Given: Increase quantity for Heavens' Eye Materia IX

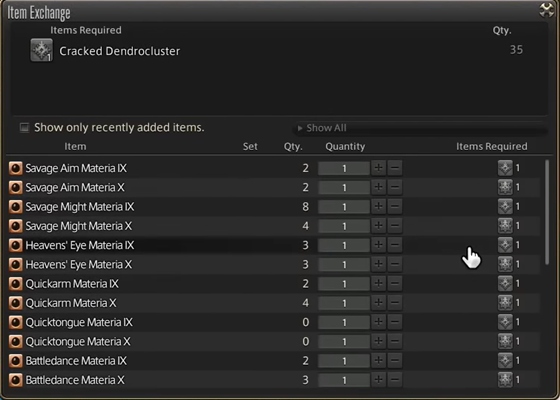Looking at the screenshot, I should [x=379, y=245].
